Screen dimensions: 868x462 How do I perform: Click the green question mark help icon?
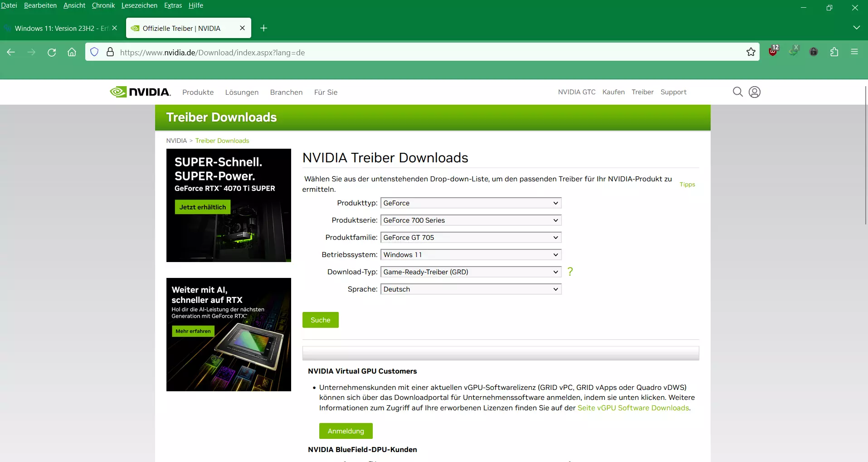[570, 272]
